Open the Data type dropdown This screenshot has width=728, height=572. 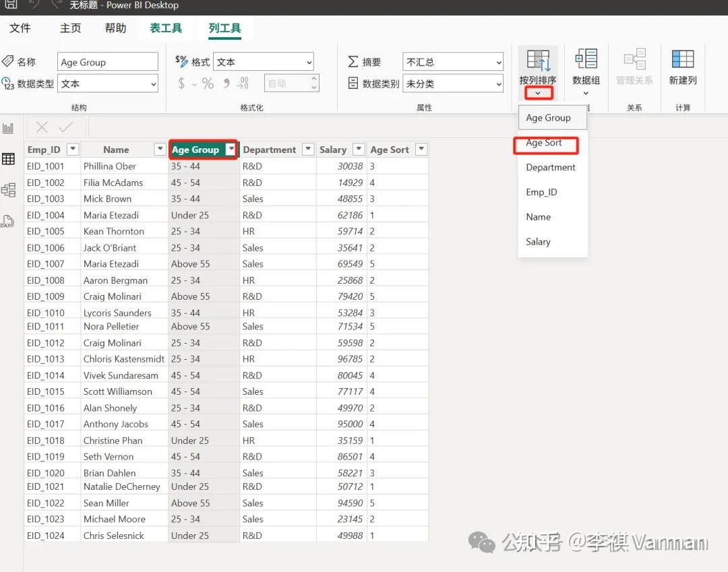(108, 84)
